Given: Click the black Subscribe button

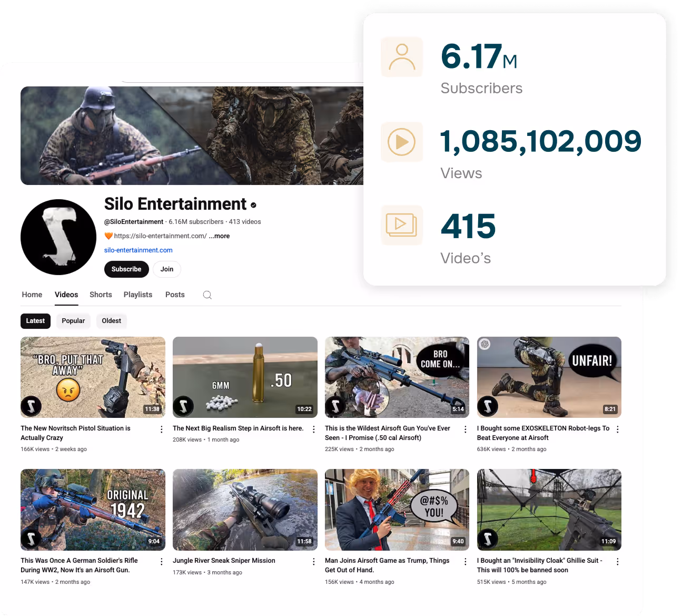Looking at the screenshot, I should click(x=126, y=269).
